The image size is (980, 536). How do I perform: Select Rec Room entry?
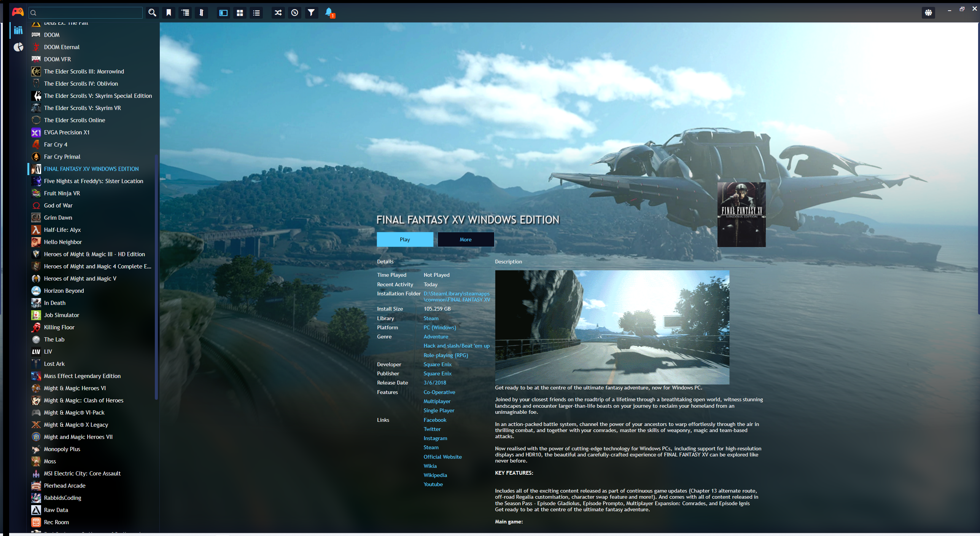click(93, 522)
